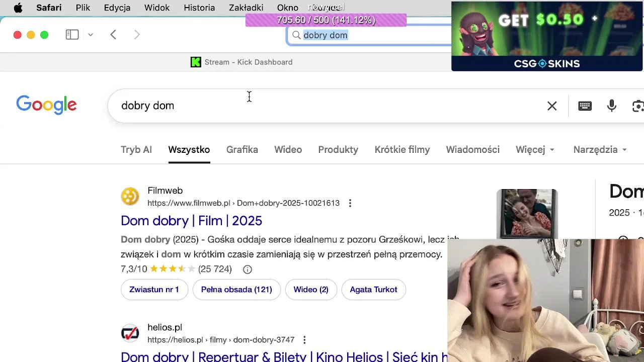Open helios.pl result options three dots
The image size is (644, 362).
(304, 340)
